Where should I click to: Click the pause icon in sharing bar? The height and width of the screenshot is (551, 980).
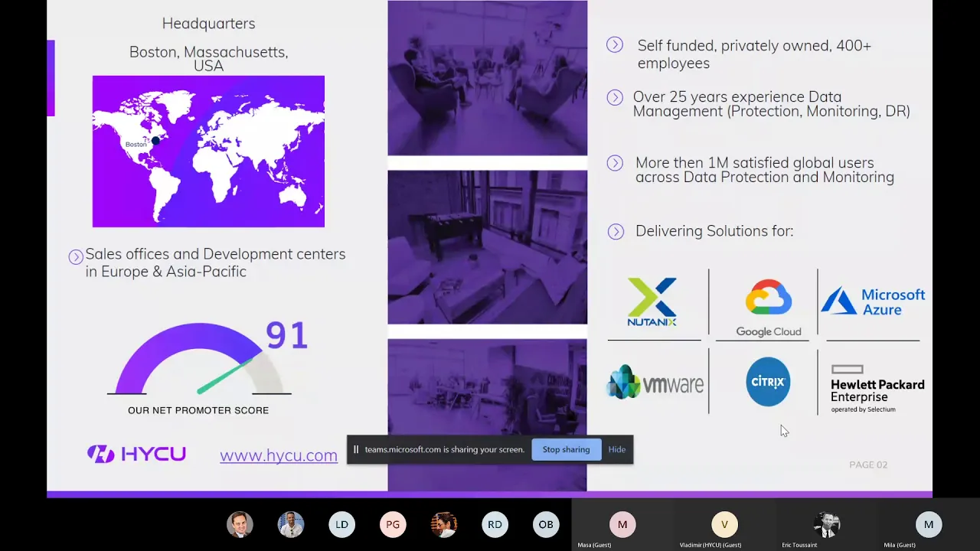coord(355,449)
